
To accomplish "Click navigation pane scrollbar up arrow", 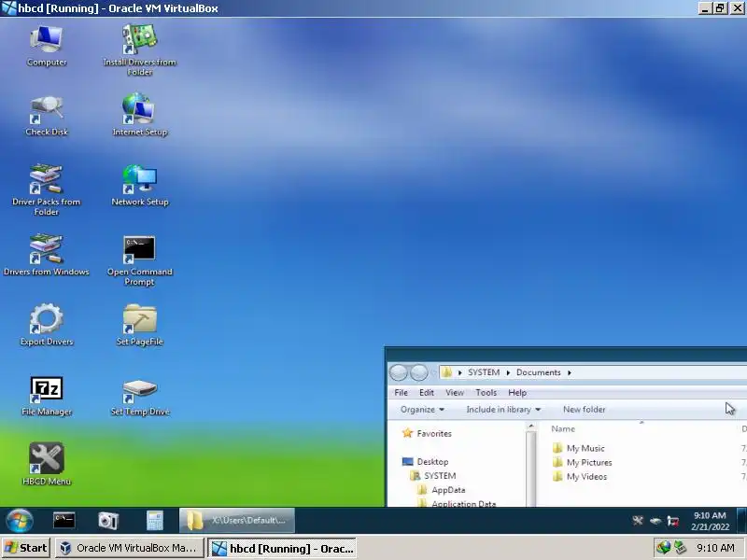I will tap(531, 427).
